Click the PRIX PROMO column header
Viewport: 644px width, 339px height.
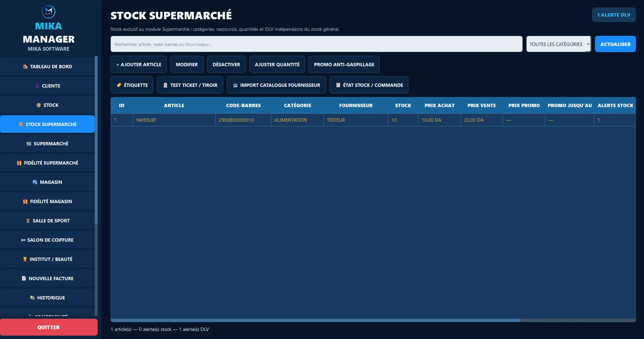pyautogui.click(x=524, y=105)
